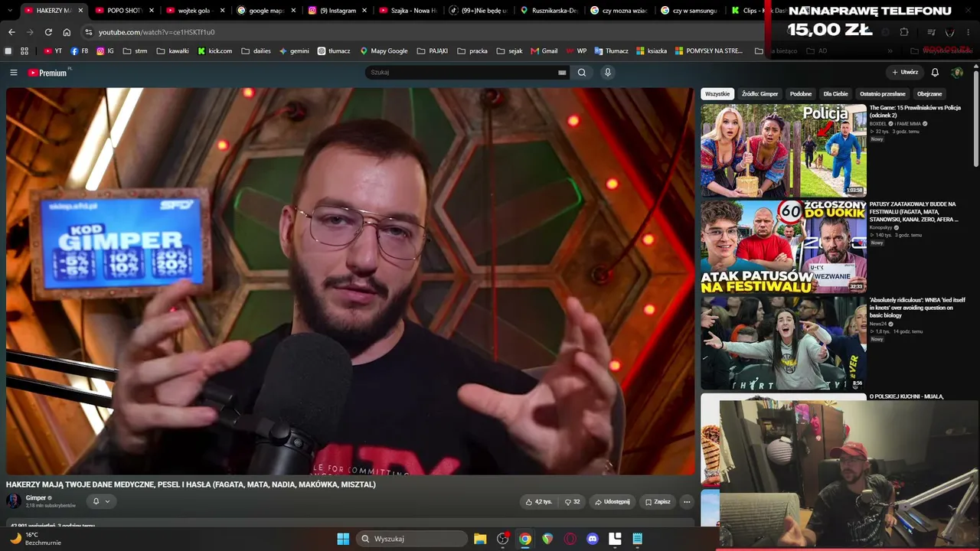Image resolution: width=980 pixels, height=551 pixels.
Task: Click the Udostępnij share button
Action: pos(612,502)
